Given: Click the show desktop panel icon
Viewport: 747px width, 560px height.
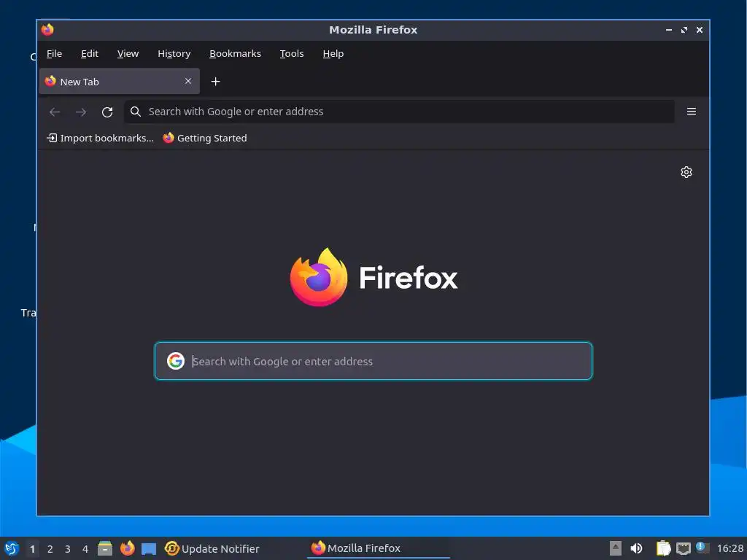Looking at the screenshot, I should [149, 549].
